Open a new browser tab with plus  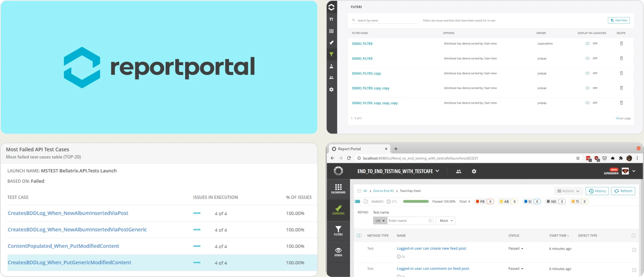point(396,149)
